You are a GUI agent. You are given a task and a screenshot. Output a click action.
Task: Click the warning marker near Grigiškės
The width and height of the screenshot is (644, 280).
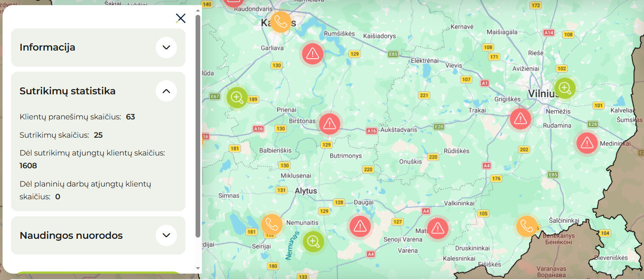pos(520,119)
